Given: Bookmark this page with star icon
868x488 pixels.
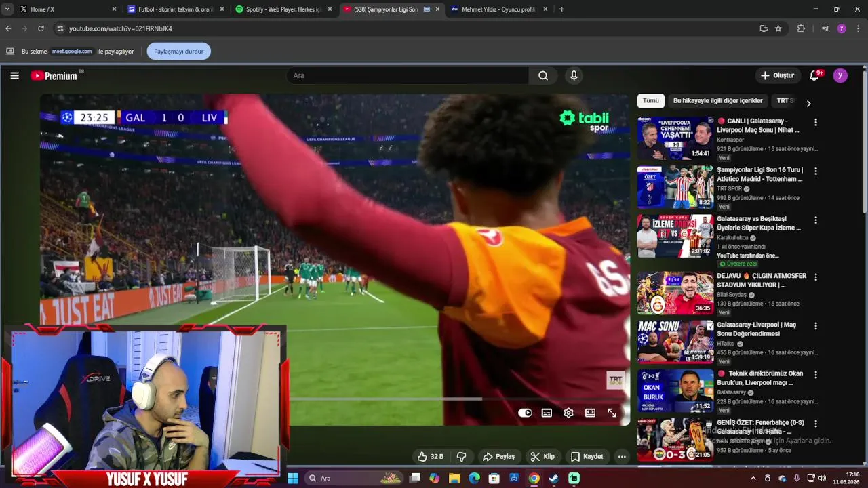Looking at the screenshot, I should pyautogui.click(x=778, y=28).
